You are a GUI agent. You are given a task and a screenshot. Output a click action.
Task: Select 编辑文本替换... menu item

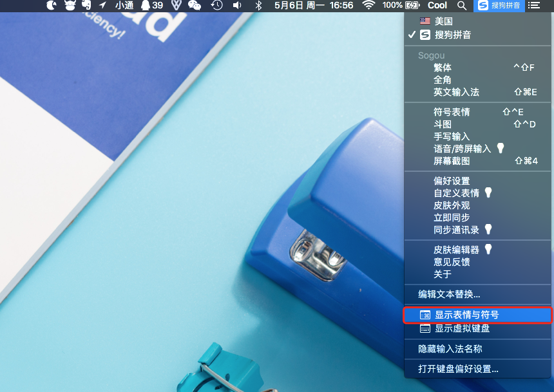point(478,294)
